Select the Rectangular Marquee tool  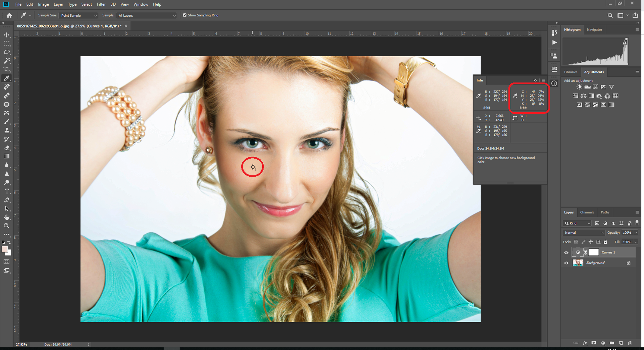coord(7,44)
